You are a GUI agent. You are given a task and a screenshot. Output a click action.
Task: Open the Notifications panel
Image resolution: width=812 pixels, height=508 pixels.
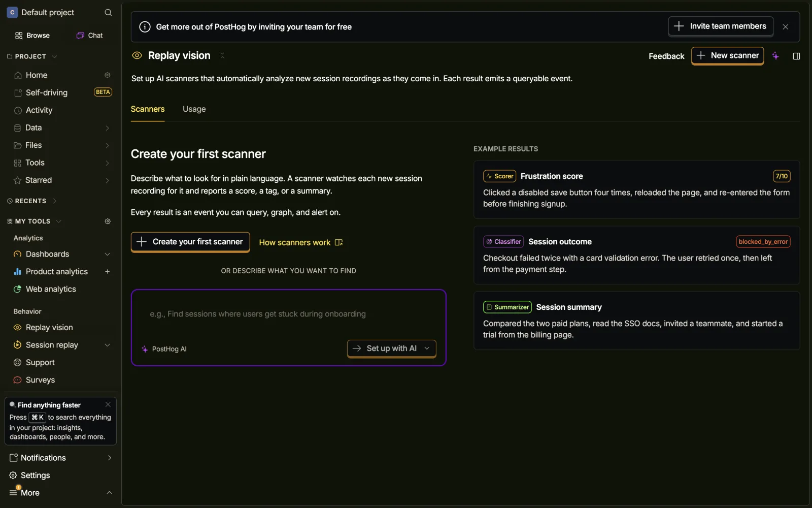[x=61, y=458]
